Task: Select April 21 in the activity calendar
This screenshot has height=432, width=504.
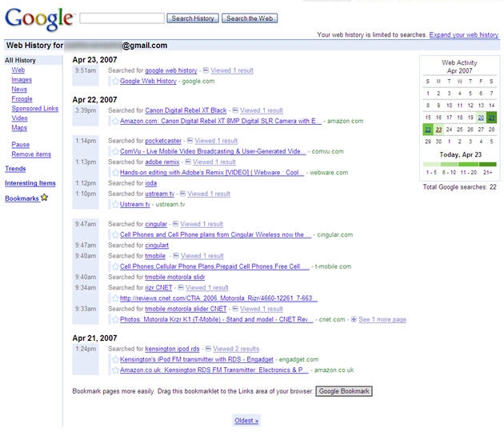Action: (491, 118)
